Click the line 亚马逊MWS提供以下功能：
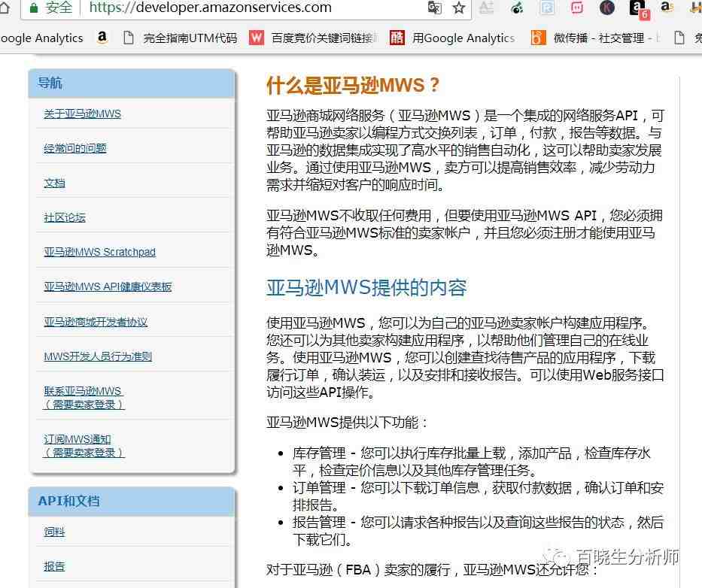 347,423
